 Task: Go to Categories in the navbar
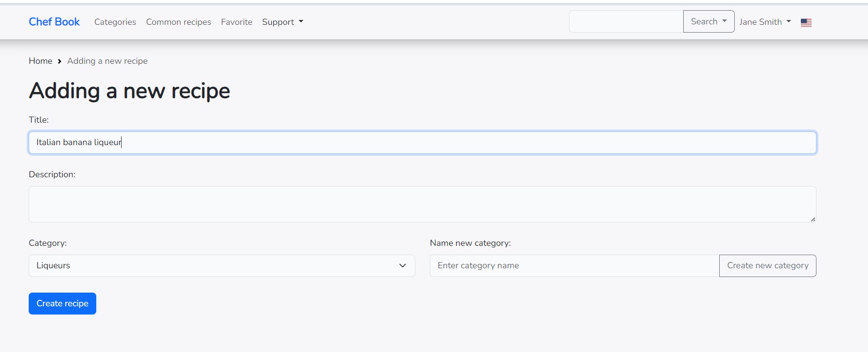coord(115,22)
